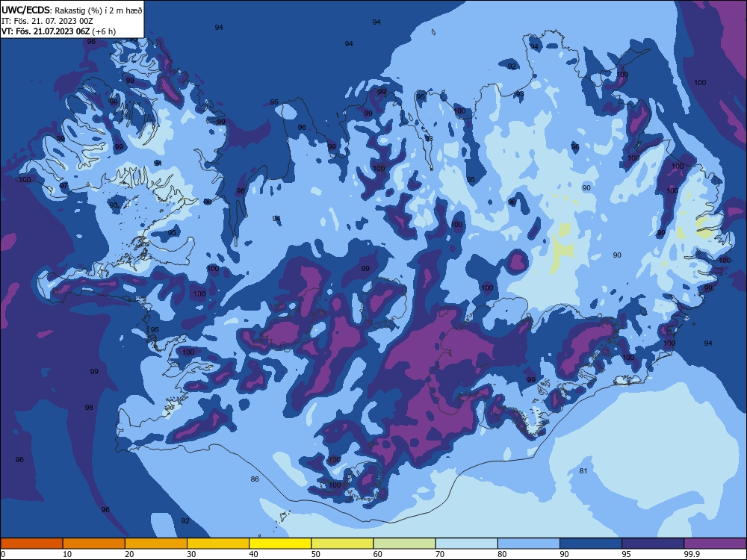Click the 50–60 pale yellow legend swatch
The image size is (747, 560).
(x=343, y=544)
